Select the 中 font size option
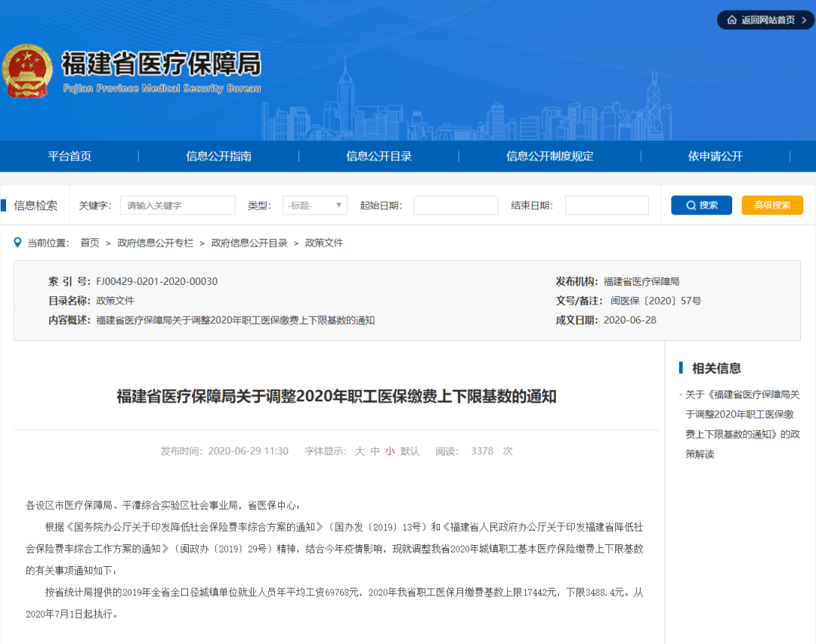Viewport: 816px width, 644px height. [x=375, y=451]
